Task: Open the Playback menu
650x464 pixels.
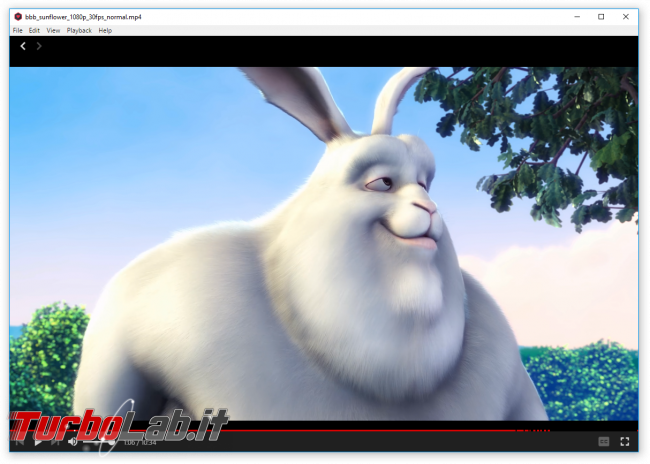Action: click(x=79, y=30)
